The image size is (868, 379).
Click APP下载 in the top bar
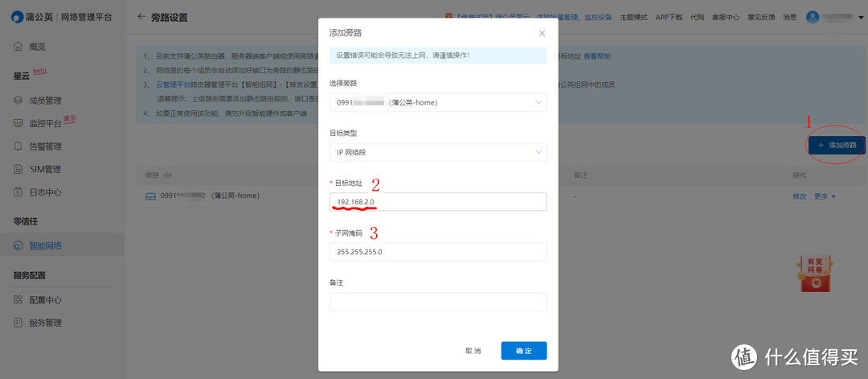tap(669, 17)
